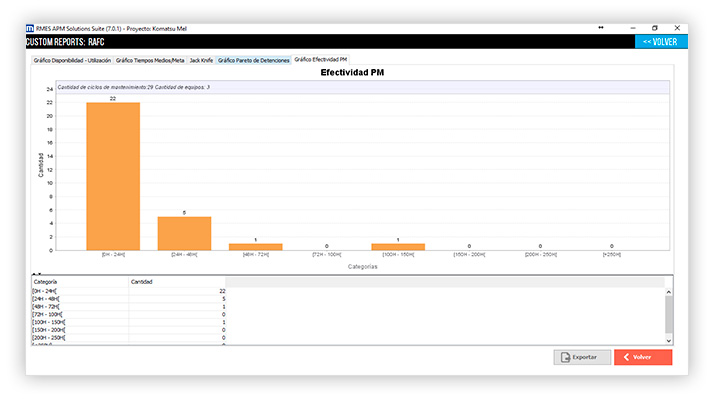Select the [0H - 24H[ table row
Screen dimensions: 716x399
[x=129, y=291]
